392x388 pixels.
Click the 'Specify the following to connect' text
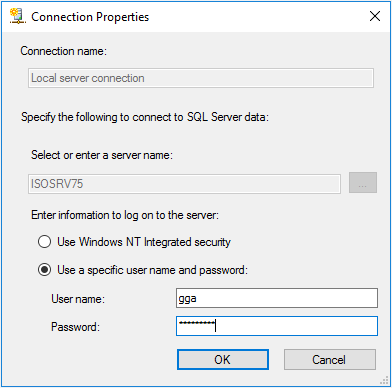145,117
